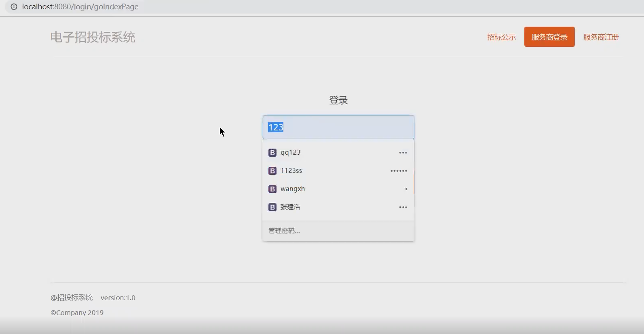Click the 电子招投标系统 site title
Screen dimensions: 644x334
93,37
